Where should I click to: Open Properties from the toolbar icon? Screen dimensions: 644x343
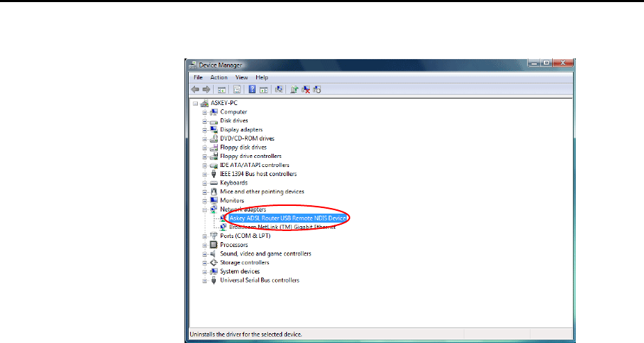[x=237, y=90]
